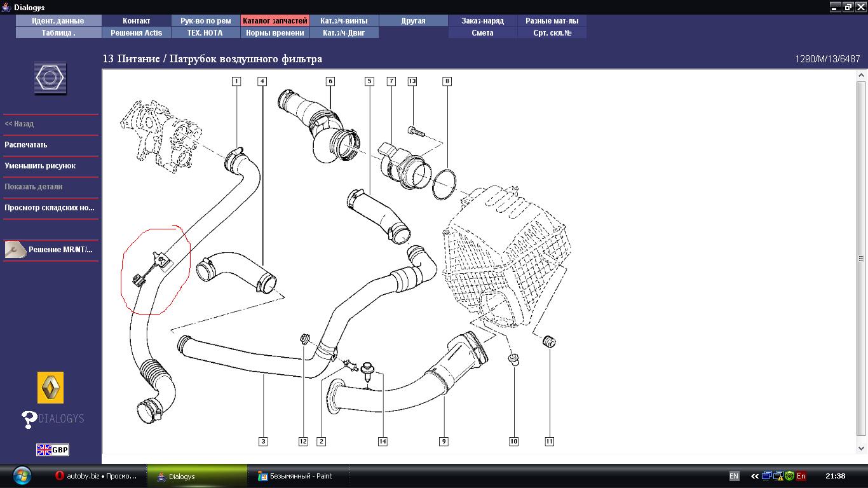Click the 1290/M/13/6487 reference code

828,59
